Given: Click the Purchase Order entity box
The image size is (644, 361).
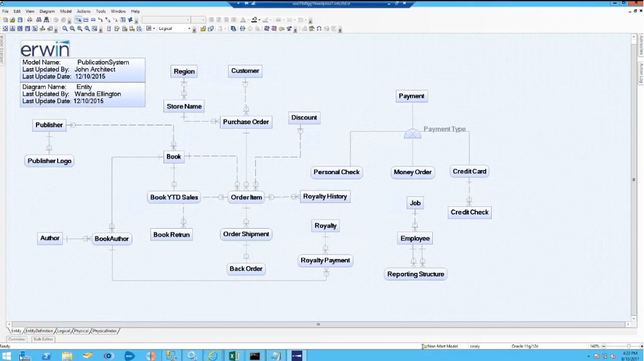Looking at the screenshot, I should pyautogui.click(x=246, y=122).
